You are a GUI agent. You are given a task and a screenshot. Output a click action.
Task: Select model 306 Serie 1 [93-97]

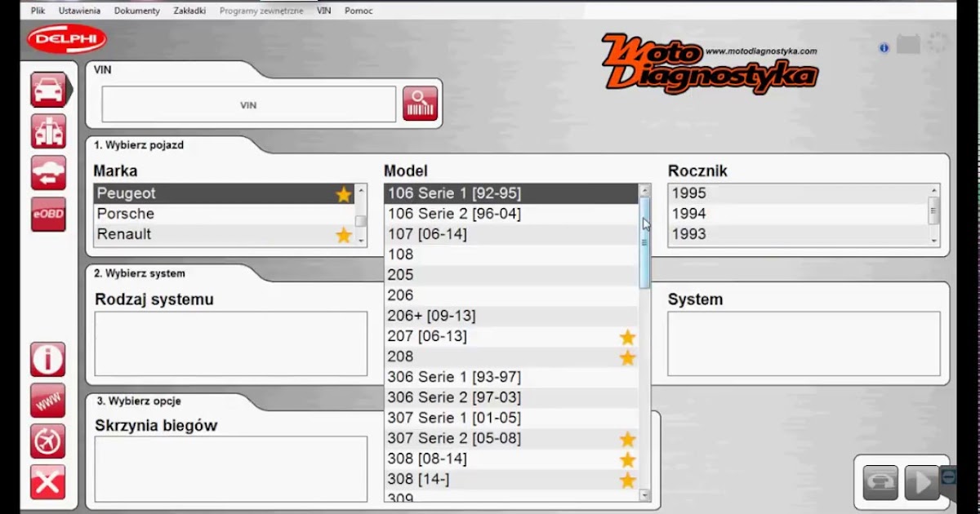click(x=511, y=377)
